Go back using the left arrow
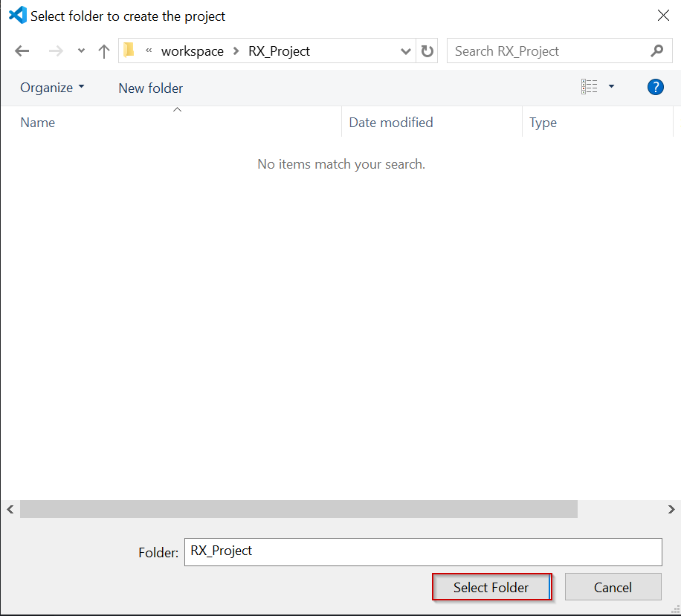681x616 pixels. click(22, 51)
